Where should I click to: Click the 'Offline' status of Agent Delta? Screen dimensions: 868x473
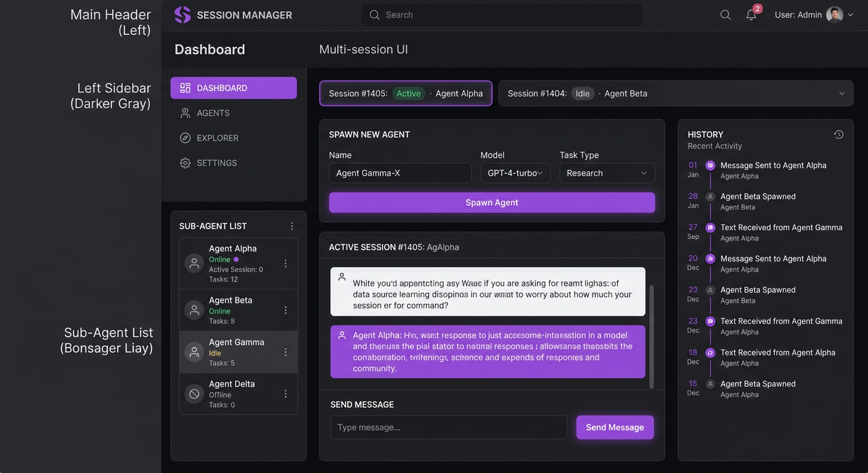click(220, 395)
